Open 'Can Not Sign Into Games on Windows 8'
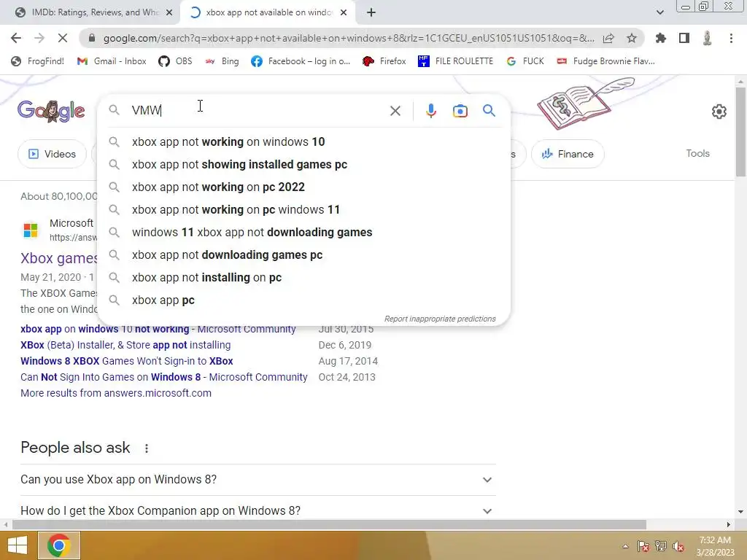This screenshot has width=747, height=560. (x=164, y=377)
